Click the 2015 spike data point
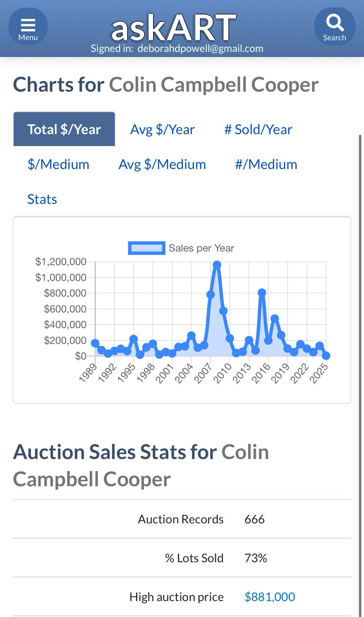 point(262,293)
